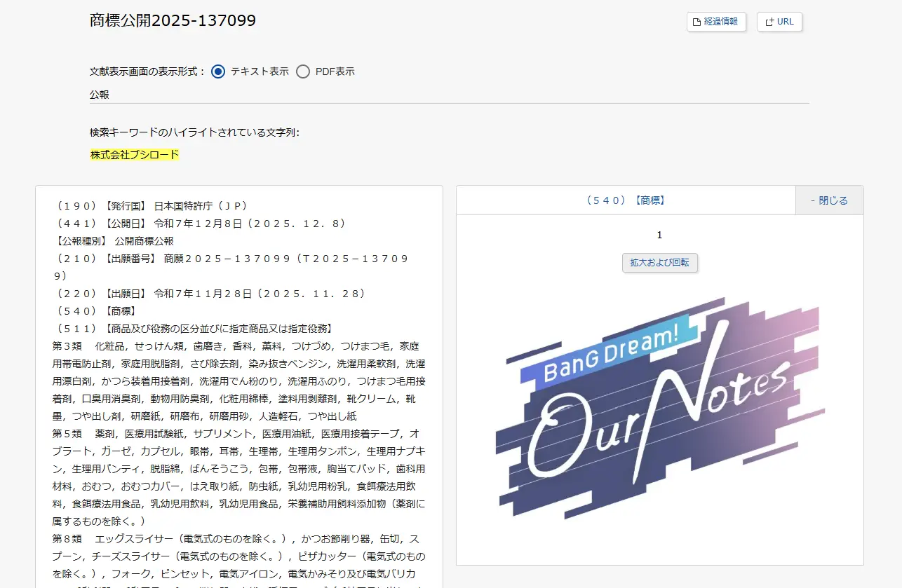Click the 第３類 goods class heading
902x588 pixels.
(x=68, y=346)
